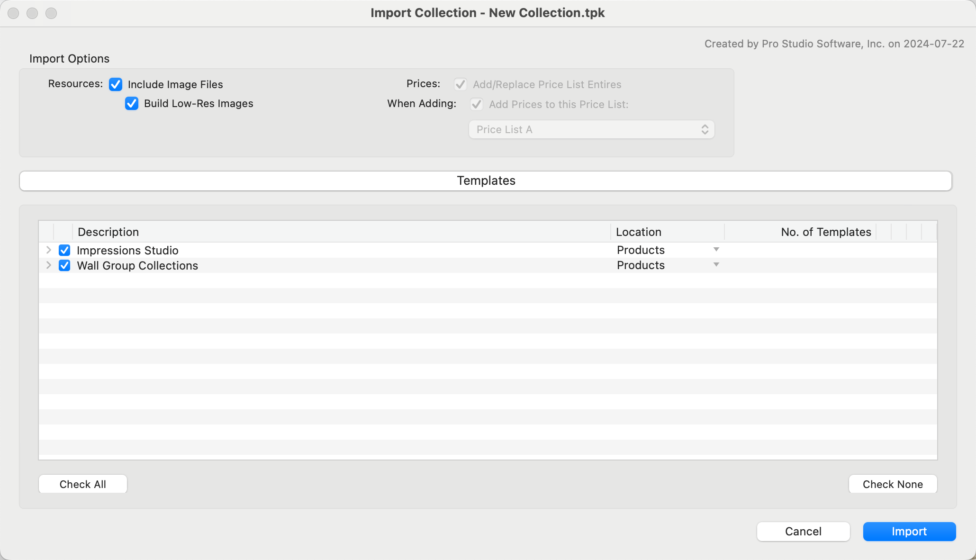
Task: Uncheck Build Low-Res Images option
Action: coord(132,104)
